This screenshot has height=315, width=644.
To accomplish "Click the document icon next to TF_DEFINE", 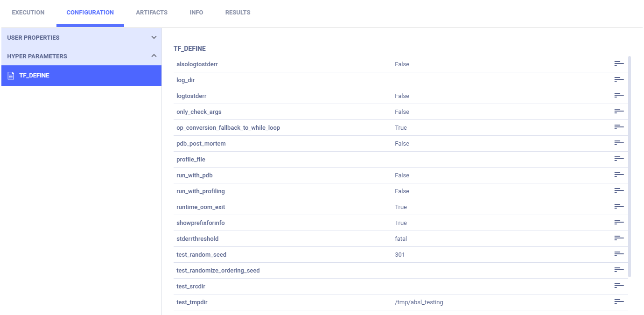I will [x=11, y=76].
